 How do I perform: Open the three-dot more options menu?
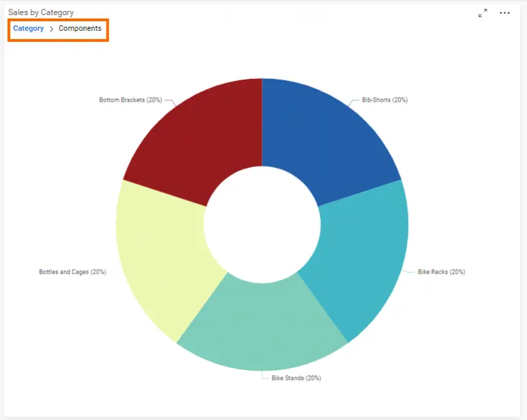click(x=505, y=13)
